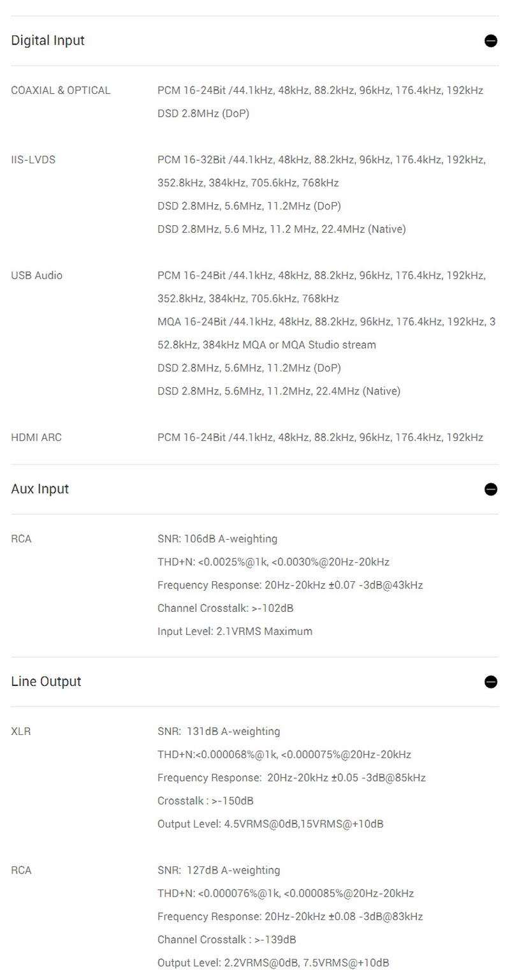This screenshot has width=510, height=980.
Task: Click the Aux Input section heading
Action: [x=40, y=489]
